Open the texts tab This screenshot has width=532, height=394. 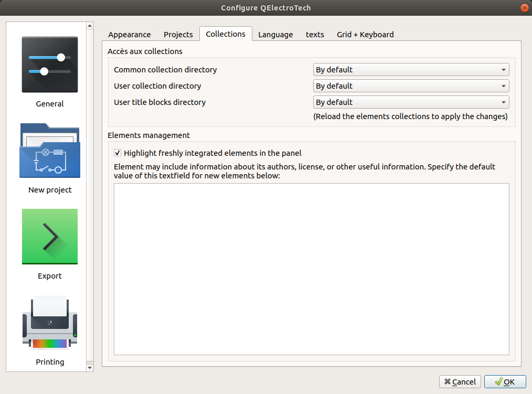[315, 35]
